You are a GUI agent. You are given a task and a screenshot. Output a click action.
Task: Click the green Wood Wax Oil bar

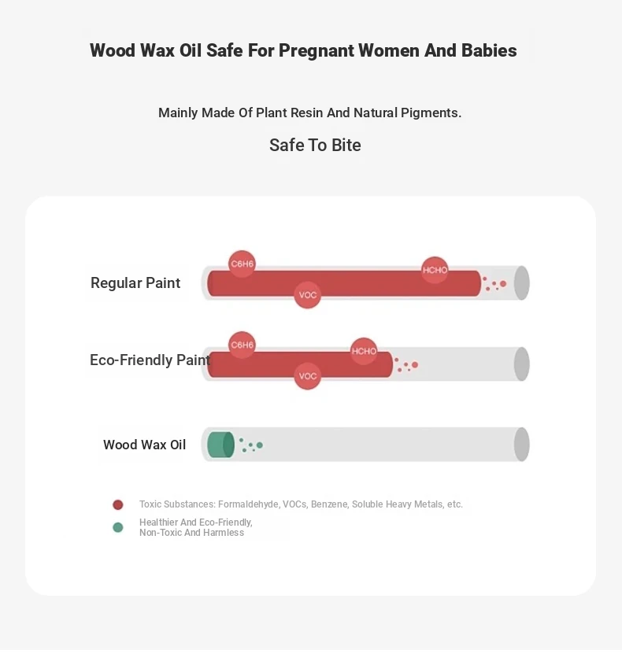(220, 445)
